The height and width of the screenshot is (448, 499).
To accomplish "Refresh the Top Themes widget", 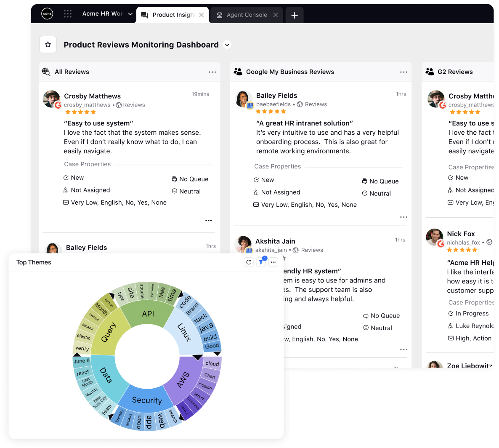I will click(x=249, y=262).
